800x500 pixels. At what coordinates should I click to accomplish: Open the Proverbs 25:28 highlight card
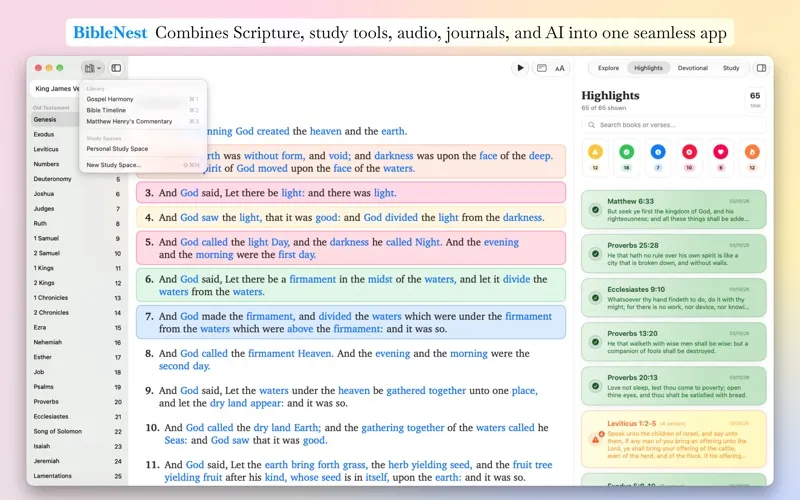673,254
